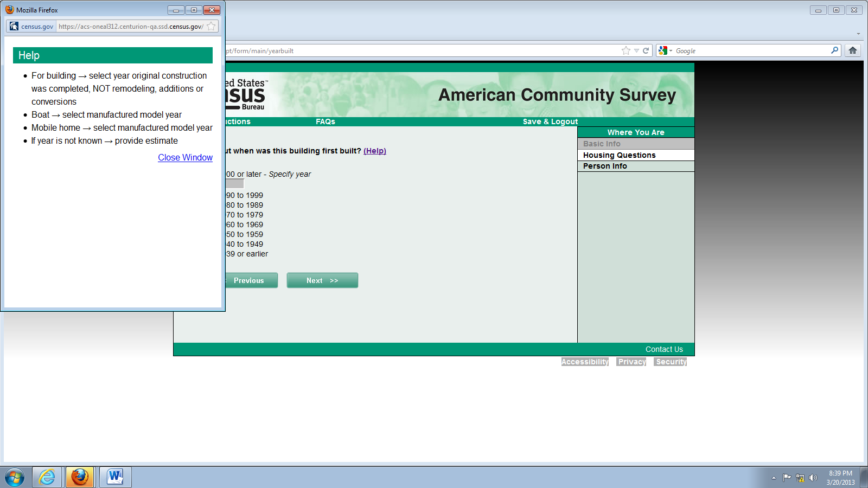868x488 pixels.
Task: Open the FAQs menu item
Action: point(325,121)
